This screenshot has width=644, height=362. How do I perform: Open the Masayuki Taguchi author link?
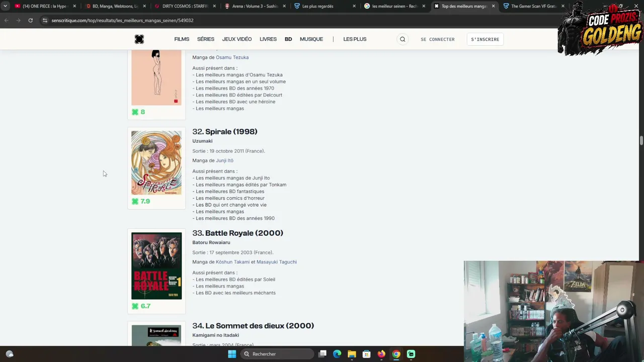pyautogui.click(x=277, y=262)
